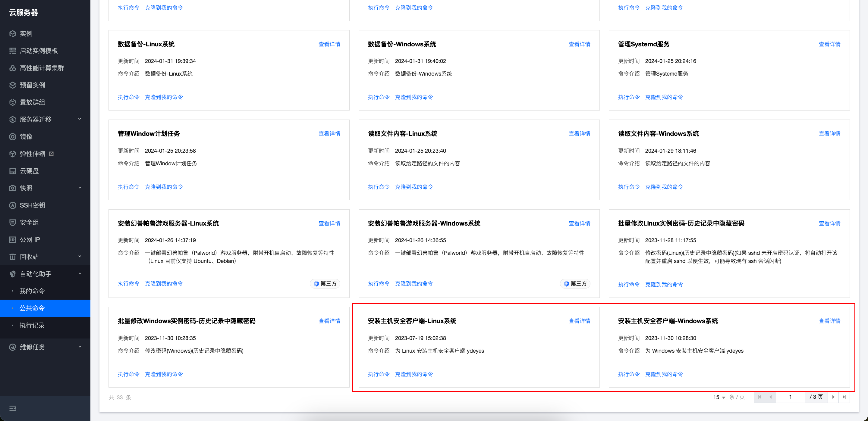Click 克隆到我的命令 on 数据备份-Windows系统 card

414,97
